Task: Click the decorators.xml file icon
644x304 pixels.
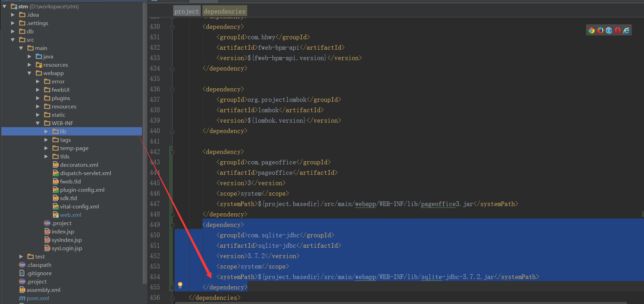Action: pos(56,165)
